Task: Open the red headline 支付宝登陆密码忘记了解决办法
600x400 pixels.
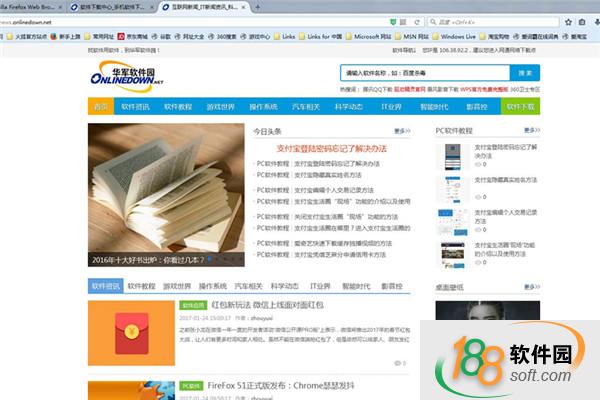Action: [x=331, y=149]
